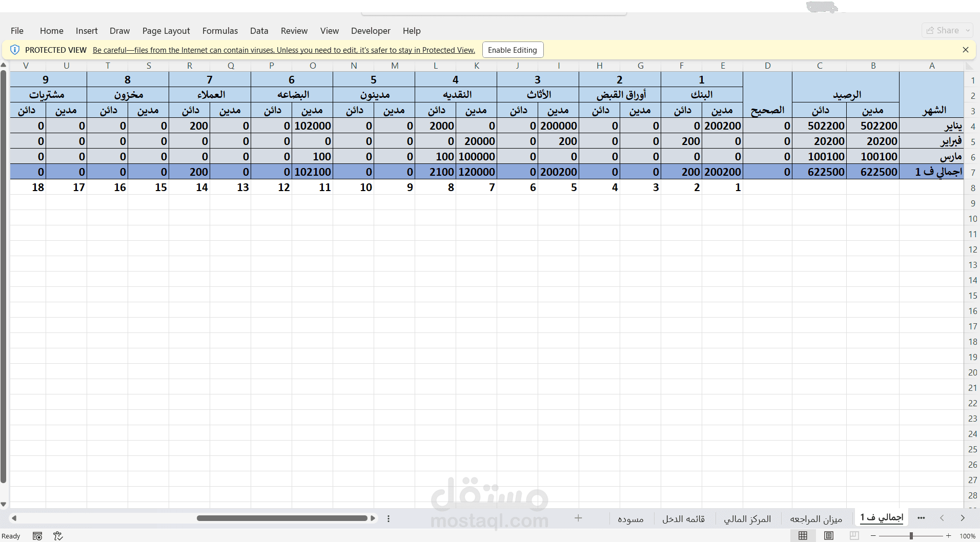980x542 pixels.
Task: Open the Draw tab
Action: (119, 31)
